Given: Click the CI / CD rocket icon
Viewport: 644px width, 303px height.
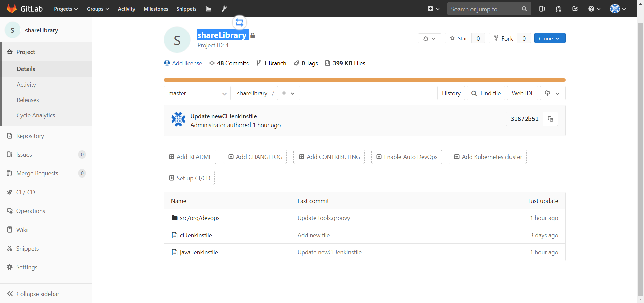Looking at the screenshot, I should click(10, 192).
